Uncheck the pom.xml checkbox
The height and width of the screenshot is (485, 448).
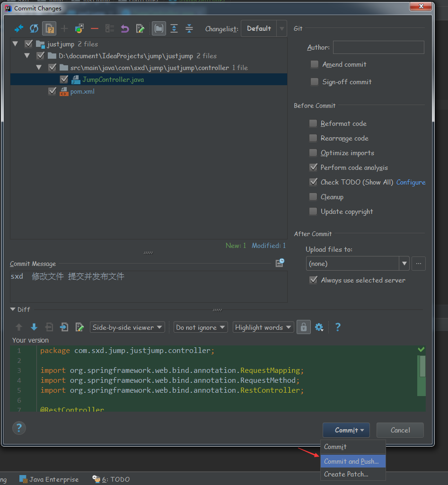[52, 91]
